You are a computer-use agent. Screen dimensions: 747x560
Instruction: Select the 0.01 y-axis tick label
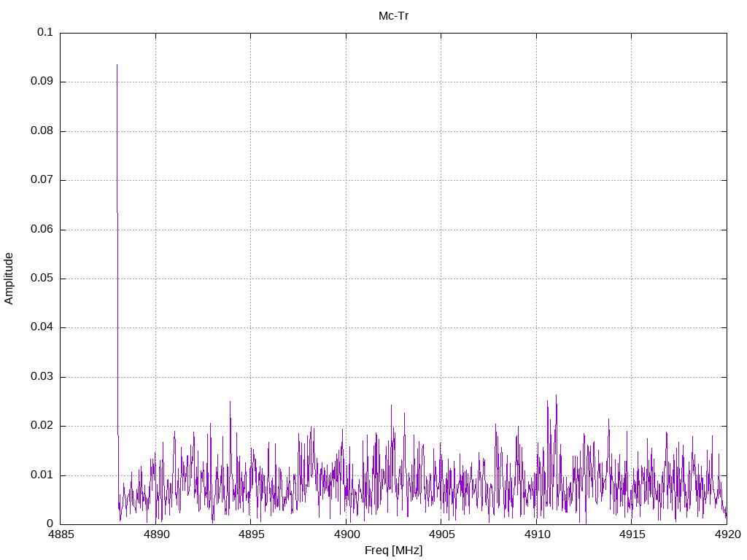(42, 475)
